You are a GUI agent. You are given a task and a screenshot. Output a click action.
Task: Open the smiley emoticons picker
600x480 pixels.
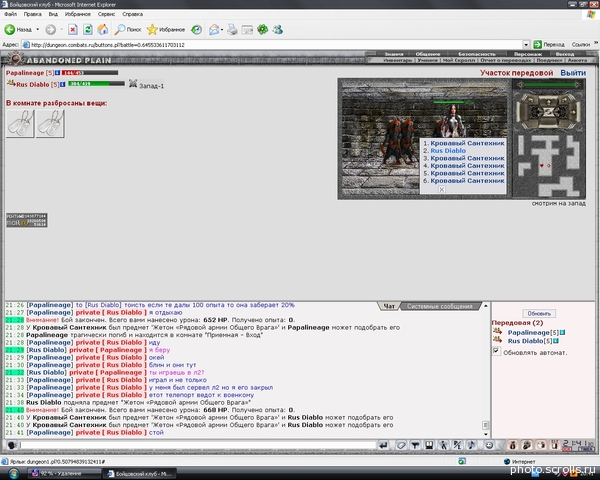coord(489,445)
